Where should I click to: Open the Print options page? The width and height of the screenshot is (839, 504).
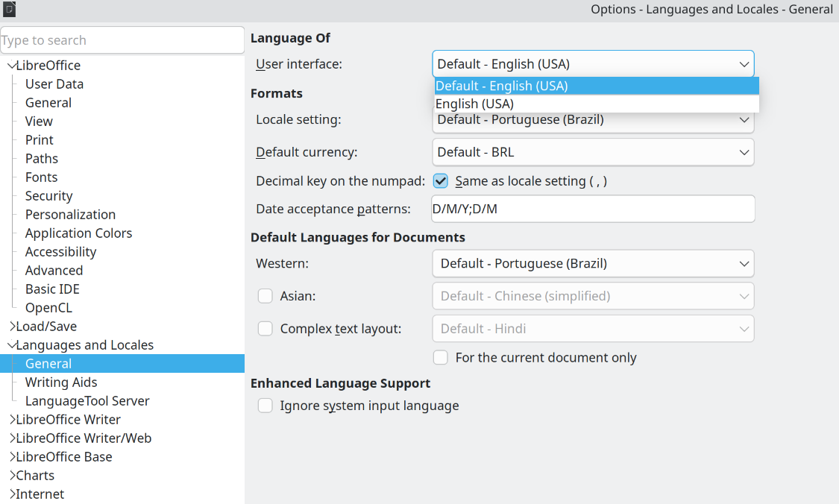click(x=39, y=140)
